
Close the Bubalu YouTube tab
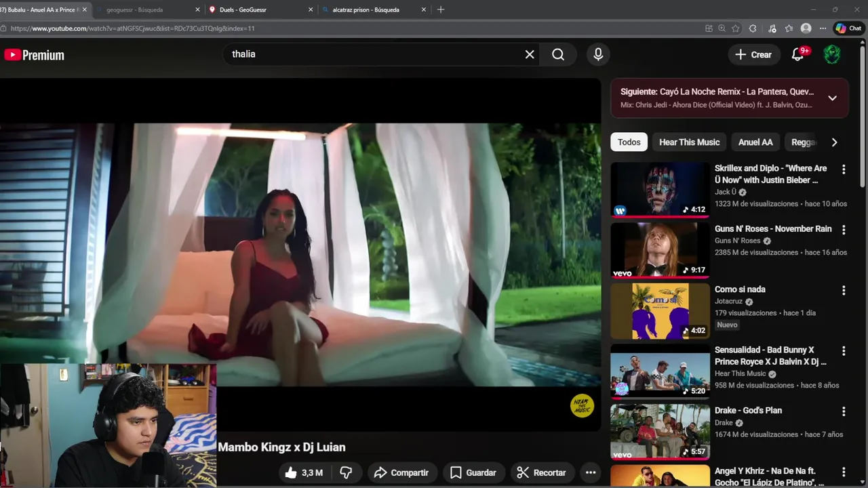[x=85, y=9]
